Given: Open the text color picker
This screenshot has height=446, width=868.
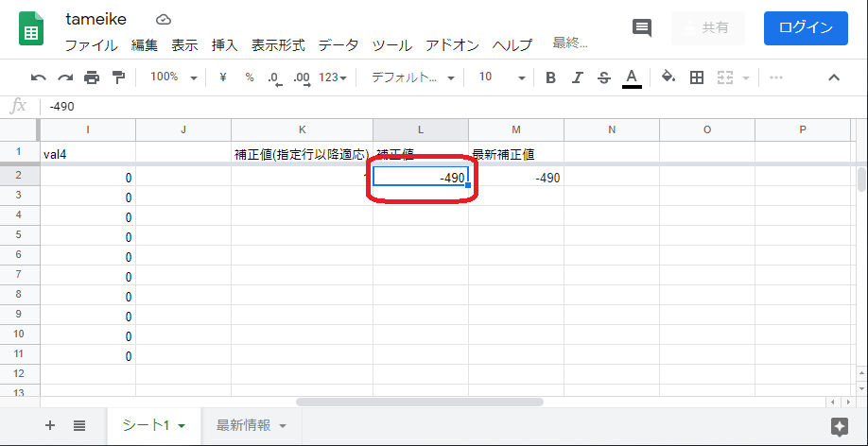Looking at the screenshot, I should [x=633, y=77].
